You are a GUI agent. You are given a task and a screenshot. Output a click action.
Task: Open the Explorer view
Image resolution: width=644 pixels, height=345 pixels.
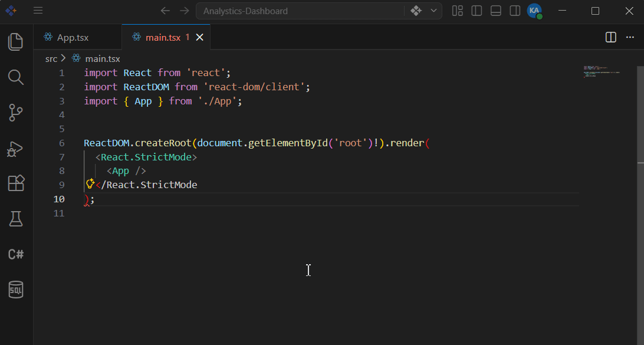click(x=15, y=41)
